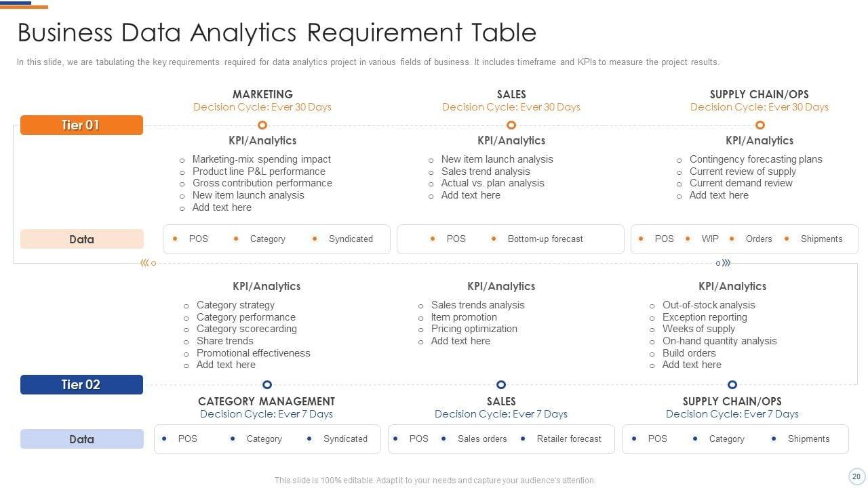Select the CATEGORY MANAGEMENT heading
The width and height of the screenshot is (868, 488).
click(267, 401)
